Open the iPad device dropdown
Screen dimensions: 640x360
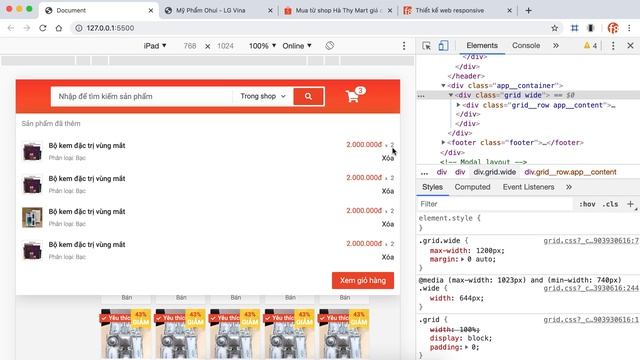[x=155, y=46]
